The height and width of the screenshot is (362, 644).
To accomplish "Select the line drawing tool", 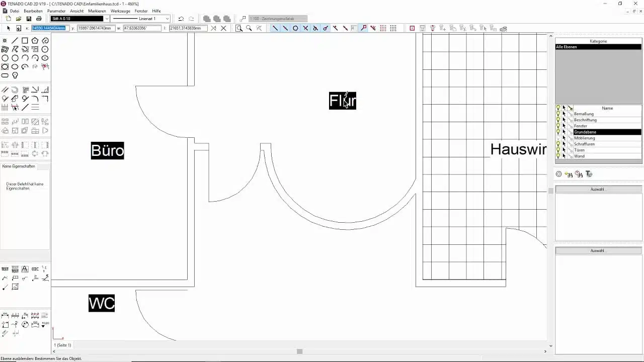I will (15, 41).
